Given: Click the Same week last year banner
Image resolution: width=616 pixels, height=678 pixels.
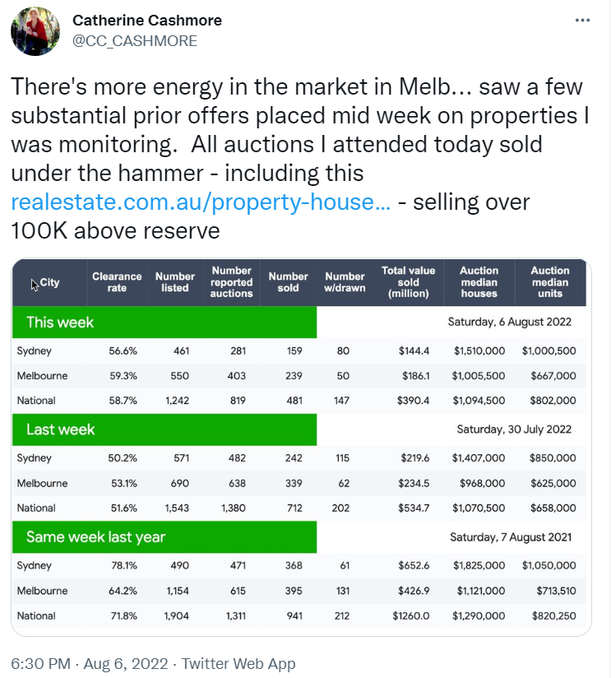Looking at the screenshot, I should click(164, 537).
